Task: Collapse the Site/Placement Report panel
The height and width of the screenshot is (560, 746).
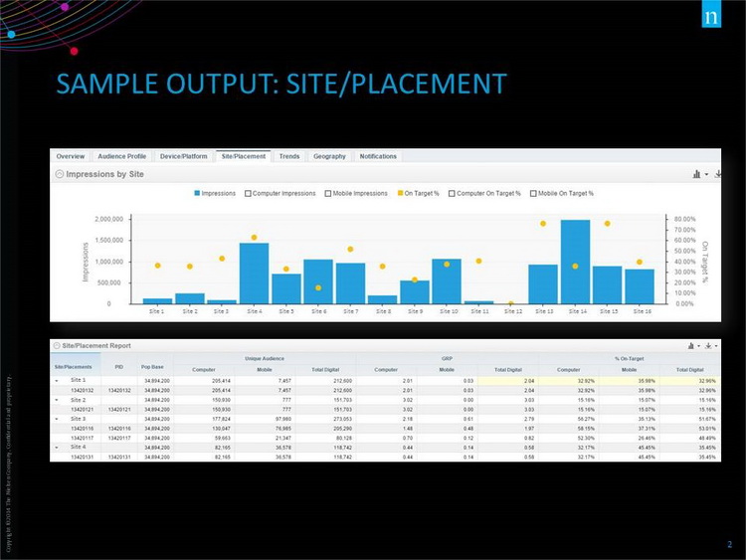Action: (58, 344)
